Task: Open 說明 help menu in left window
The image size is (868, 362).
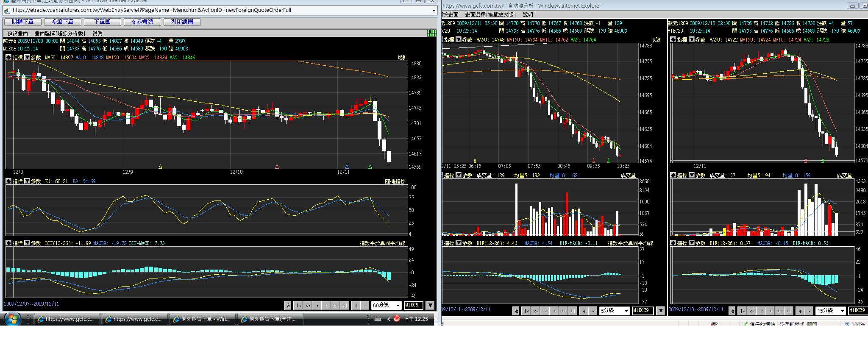Action: coord(97,33)
